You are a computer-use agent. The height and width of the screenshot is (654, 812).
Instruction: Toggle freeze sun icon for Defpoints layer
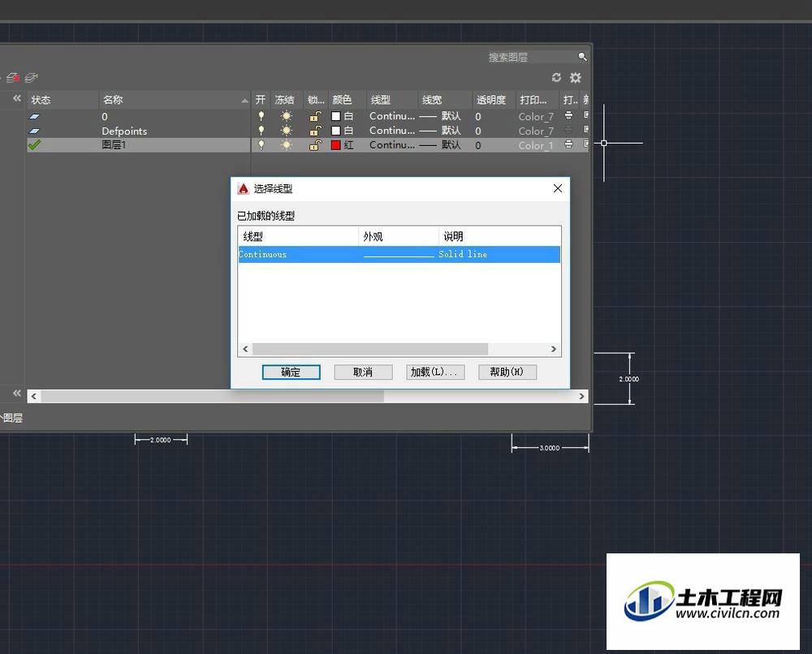point(286,131)
